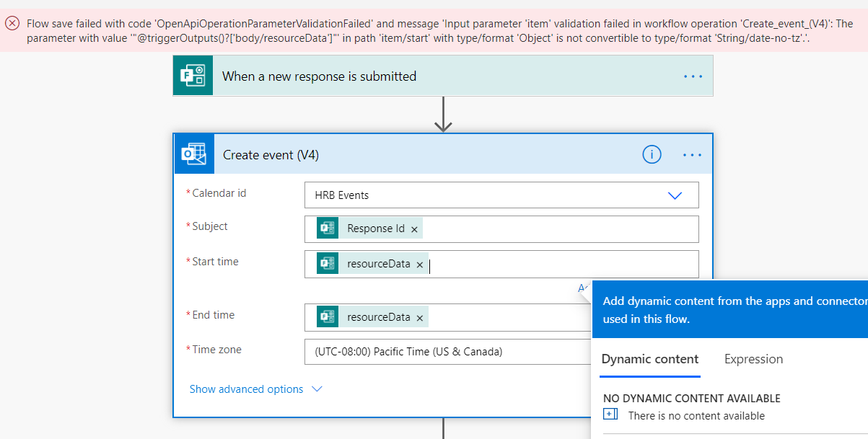Click the Calendar id label

click(219, 193)
